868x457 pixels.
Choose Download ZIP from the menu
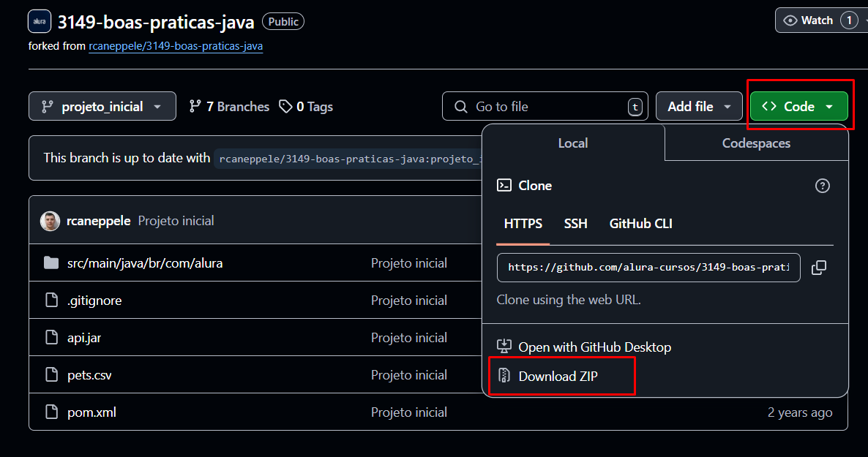point(558,377)
